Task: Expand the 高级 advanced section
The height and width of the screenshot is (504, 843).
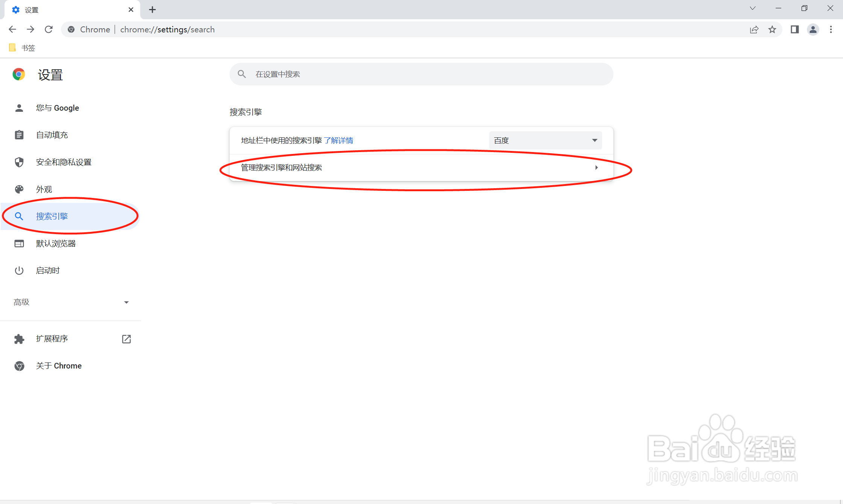Action: pyautogui.click(x=71, y=302)
